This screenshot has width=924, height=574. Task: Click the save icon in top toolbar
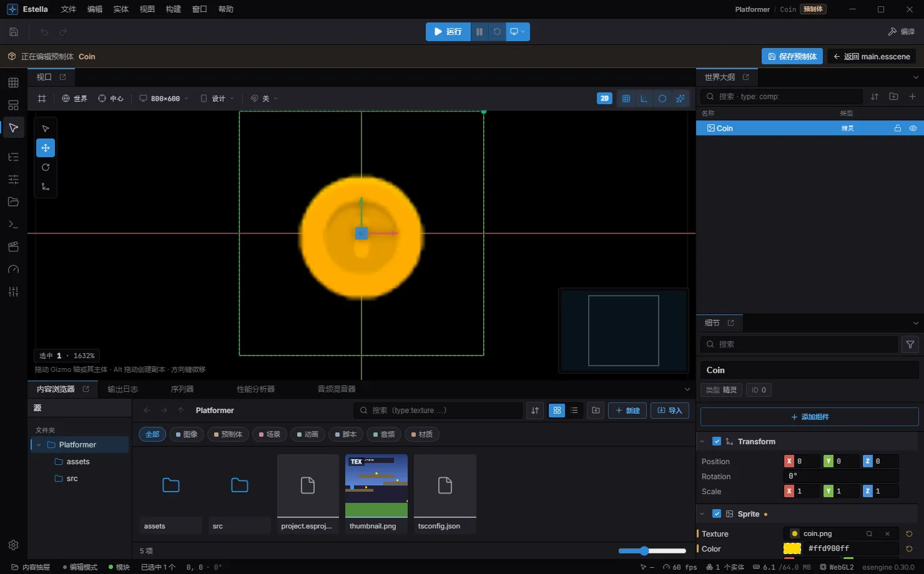click(x=14, y=32)
